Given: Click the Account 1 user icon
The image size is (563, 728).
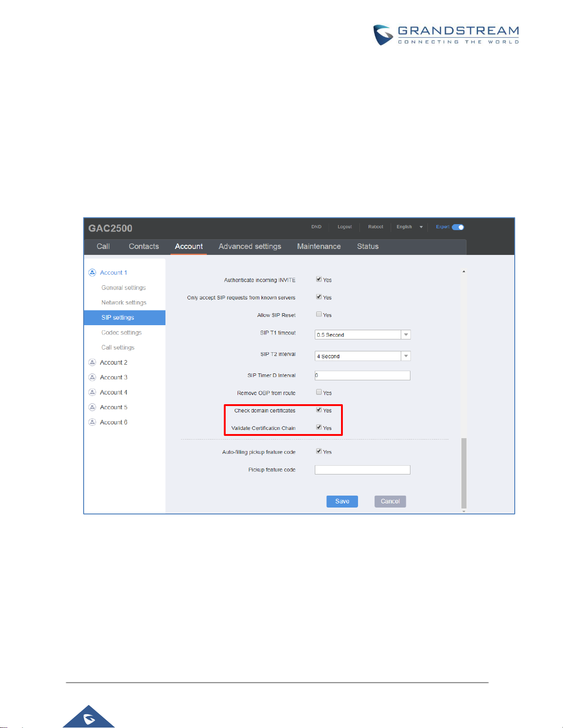Looking at the screenshot, I should pyautogui.click(x=92, y=272).
